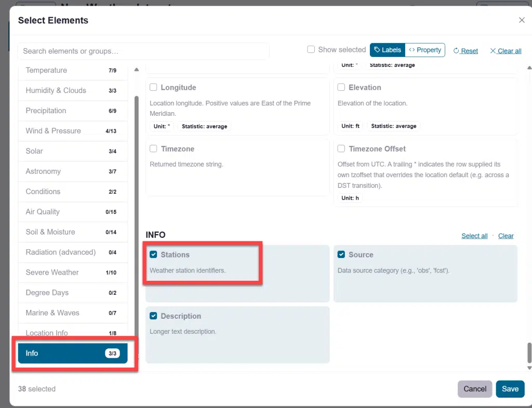Click the 'Longer text description.' text
Viewport: 532px width, 408px height.
point(183,331)
